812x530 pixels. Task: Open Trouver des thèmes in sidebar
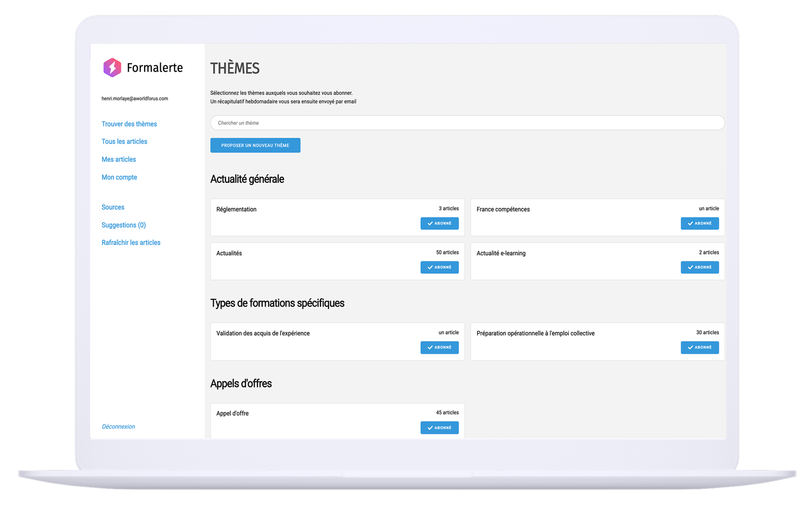(x=129, y=124)
